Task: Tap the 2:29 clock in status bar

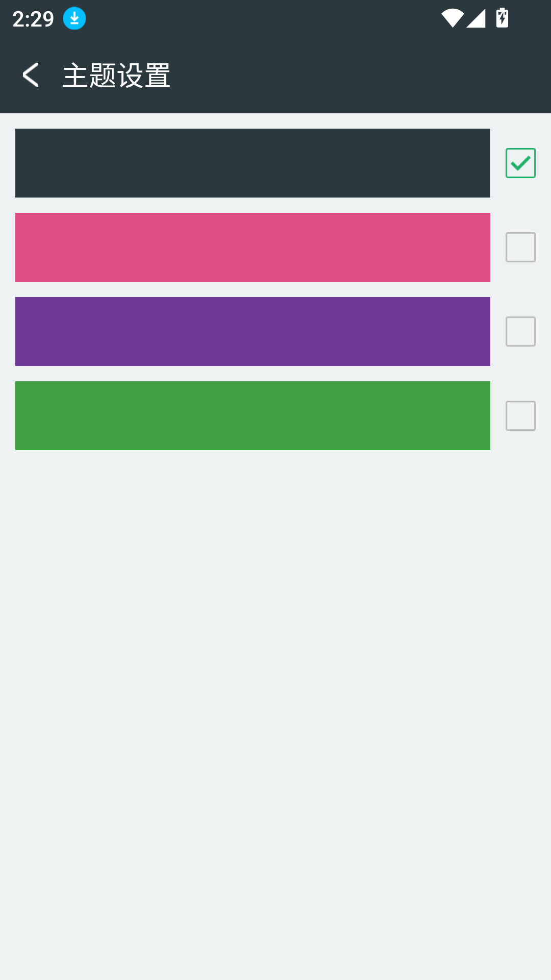Action: 33,19
